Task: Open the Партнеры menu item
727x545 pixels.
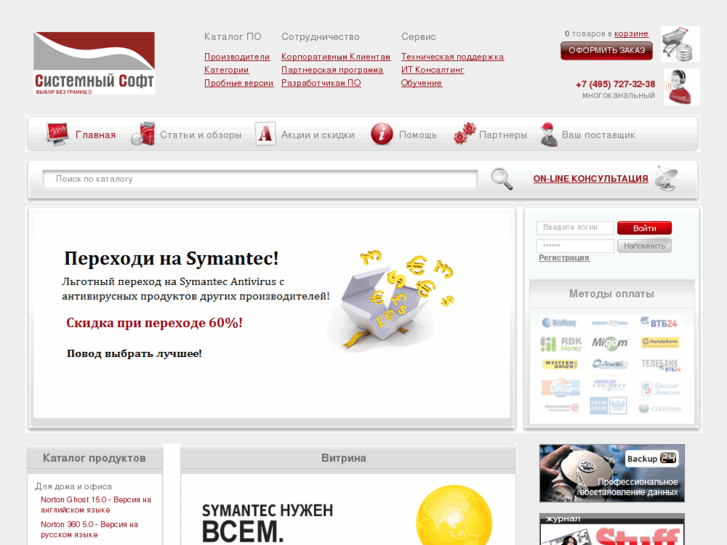Action: (503, 135)
